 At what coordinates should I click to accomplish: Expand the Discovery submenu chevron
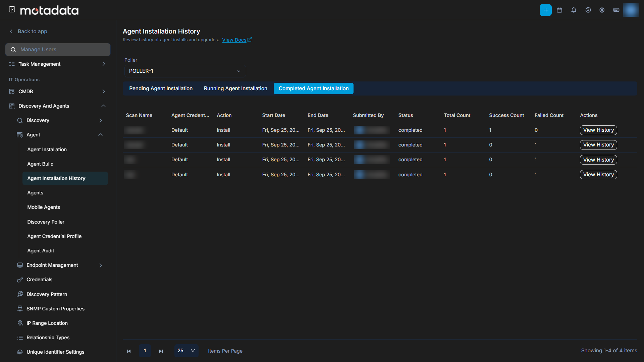101,120
